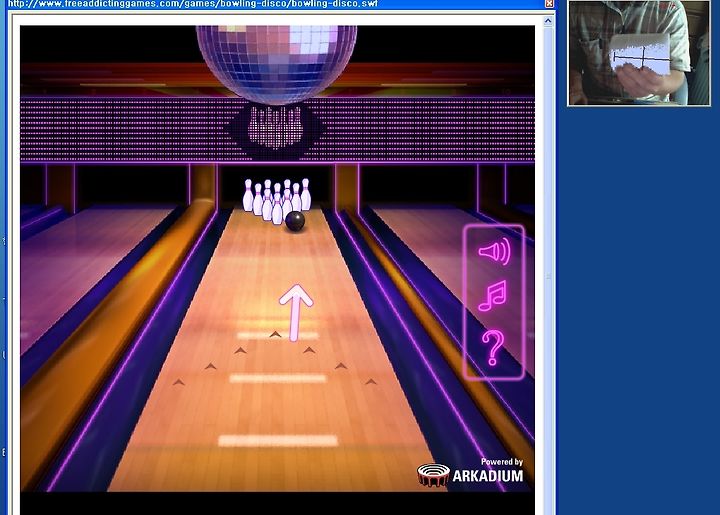Screen dimensions: 720x515
Task: Click the pink aiming arrow on the lane
Action: tap(296, 313)
